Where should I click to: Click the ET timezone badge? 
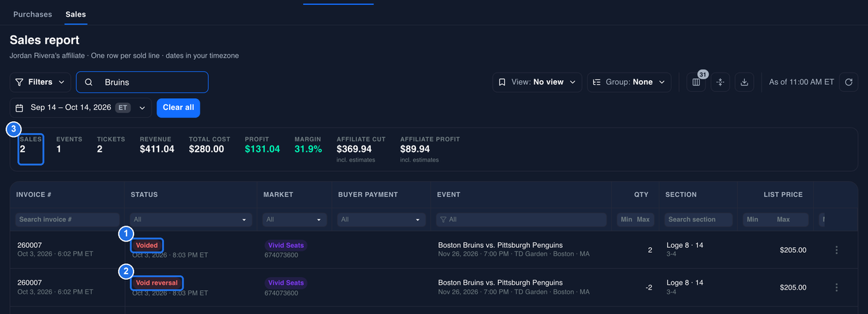coord(122,108)
